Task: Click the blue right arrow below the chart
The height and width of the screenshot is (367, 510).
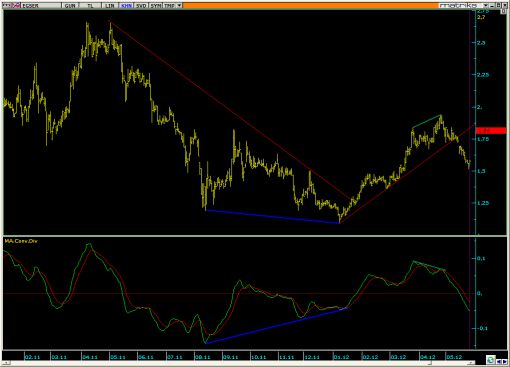Action: (504, 361)
